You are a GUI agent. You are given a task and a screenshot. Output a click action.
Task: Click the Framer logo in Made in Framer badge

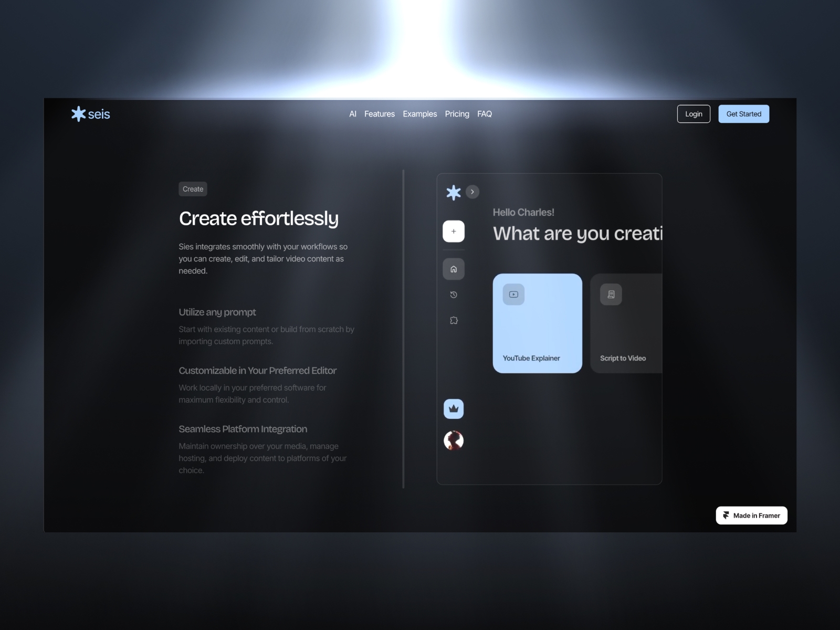coord(726,515)
